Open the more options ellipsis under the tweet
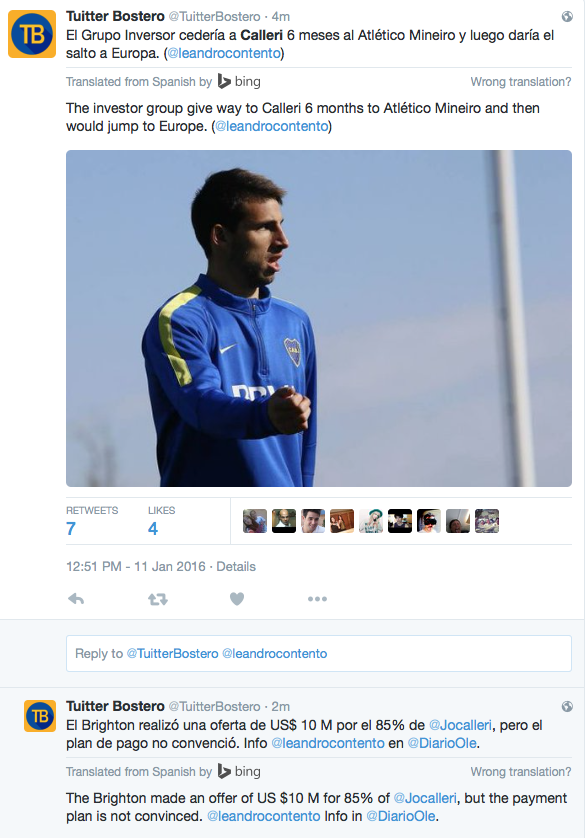585x838 pixels. (317, 599)
